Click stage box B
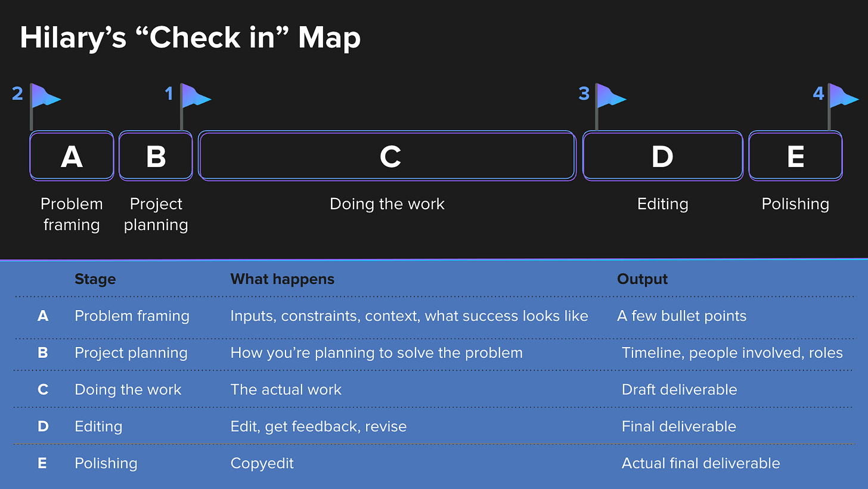The width and height of the screenshot is (868, 489). (156, 156)
